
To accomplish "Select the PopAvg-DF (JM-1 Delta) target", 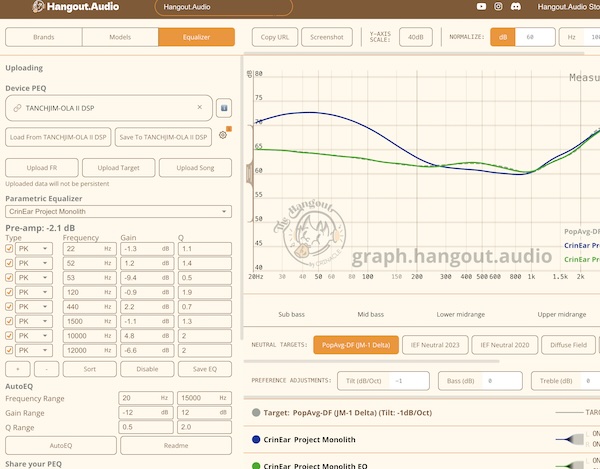I will [x=356, y=345].
